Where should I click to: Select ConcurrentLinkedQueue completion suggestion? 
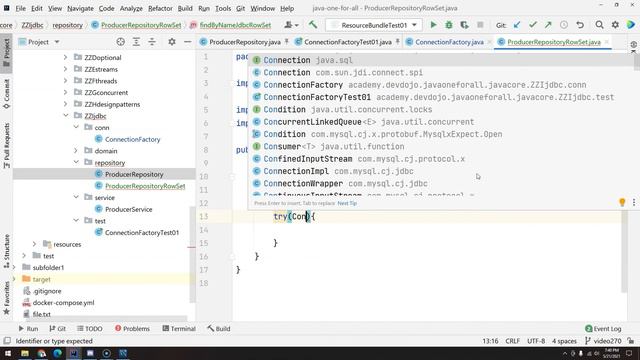[x=442, y=122]
